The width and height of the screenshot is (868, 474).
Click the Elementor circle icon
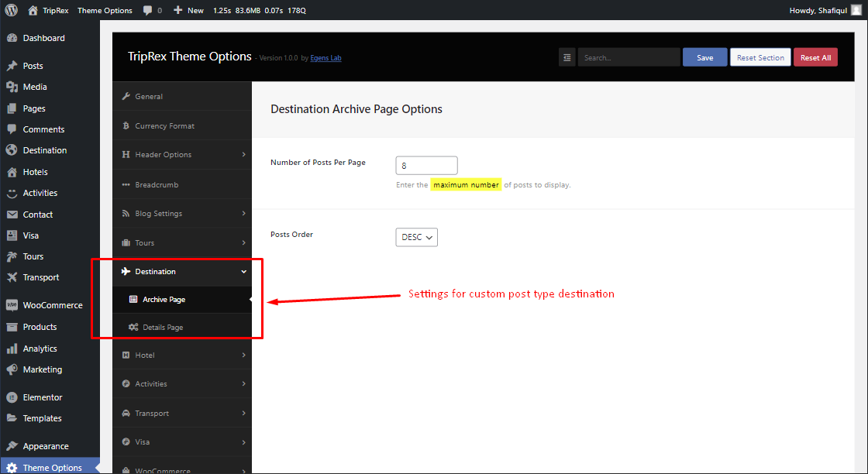pos(12,397)
